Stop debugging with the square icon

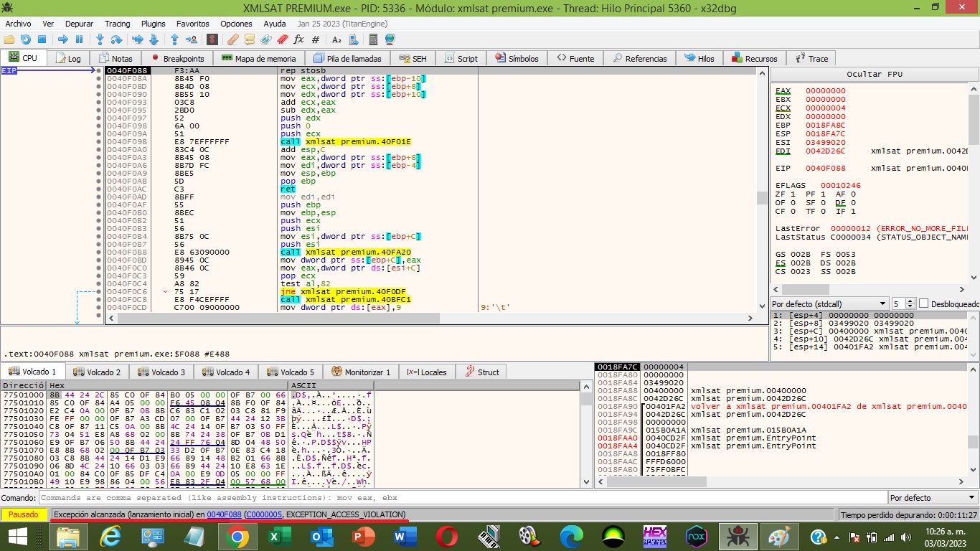pos(42,39)
